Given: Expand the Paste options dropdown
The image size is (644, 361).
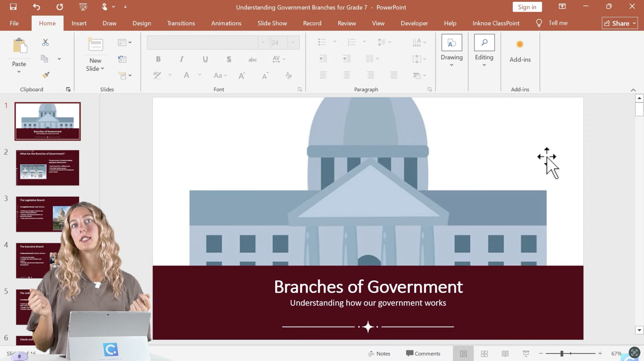Looking at the screenshot, I should (19, 72).
